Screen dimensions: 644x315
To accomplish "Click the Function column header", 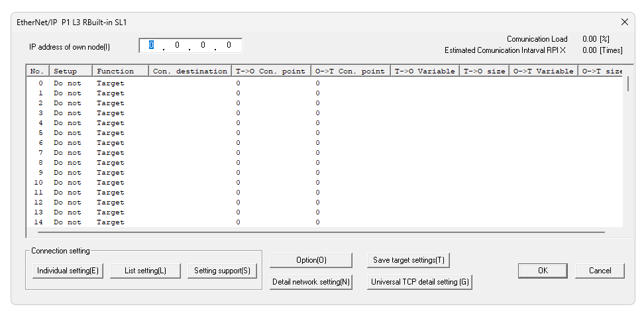I will [x=121, y=71].
